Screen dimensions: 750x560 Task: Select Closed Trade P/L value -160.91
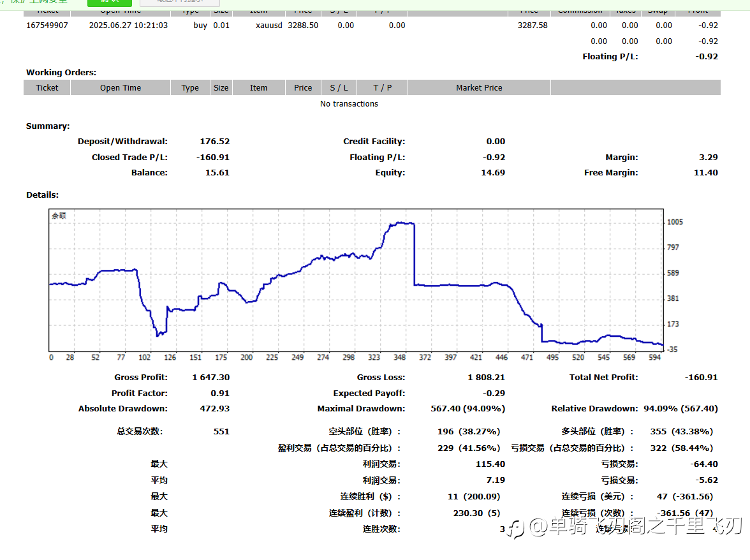[x=213, y=157]
